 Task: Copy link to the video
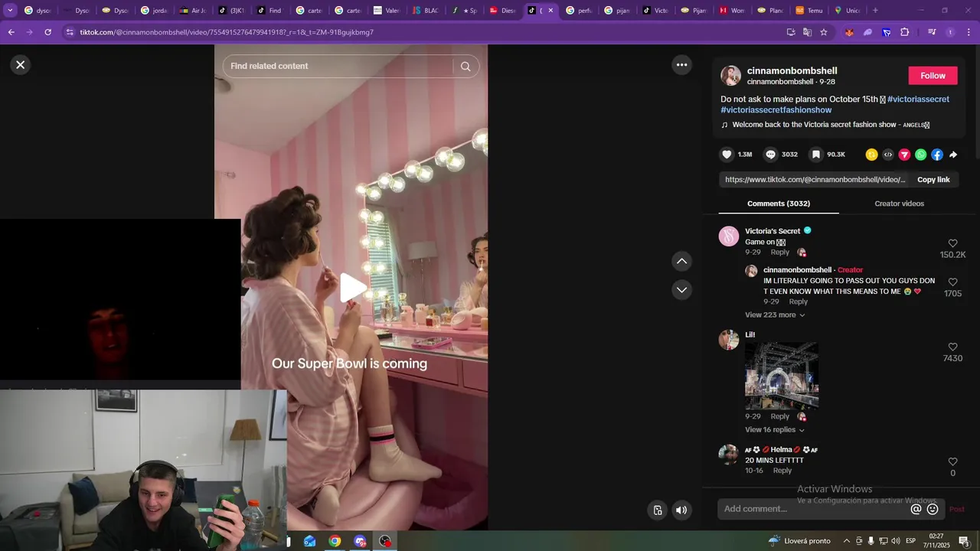pos(933,180)
